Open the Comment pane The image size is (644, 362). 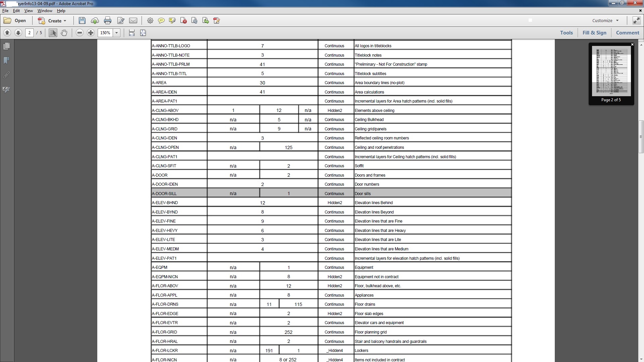[627, 33]
